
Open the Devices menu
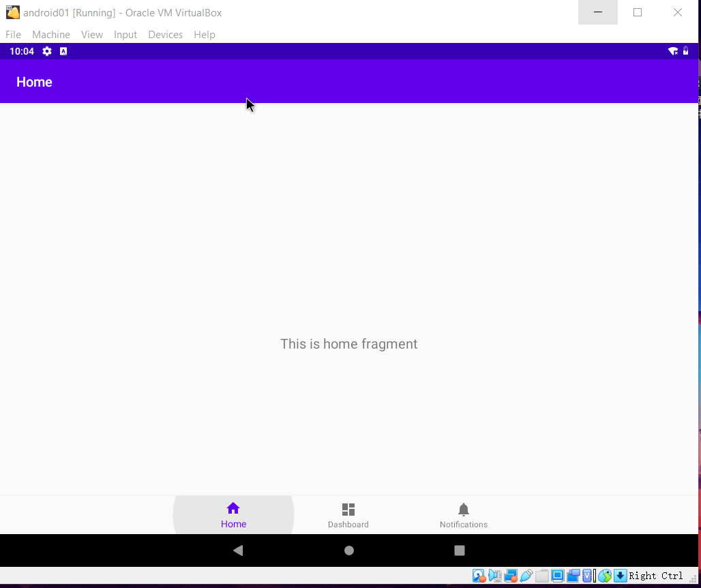click(x=166, y=34)
